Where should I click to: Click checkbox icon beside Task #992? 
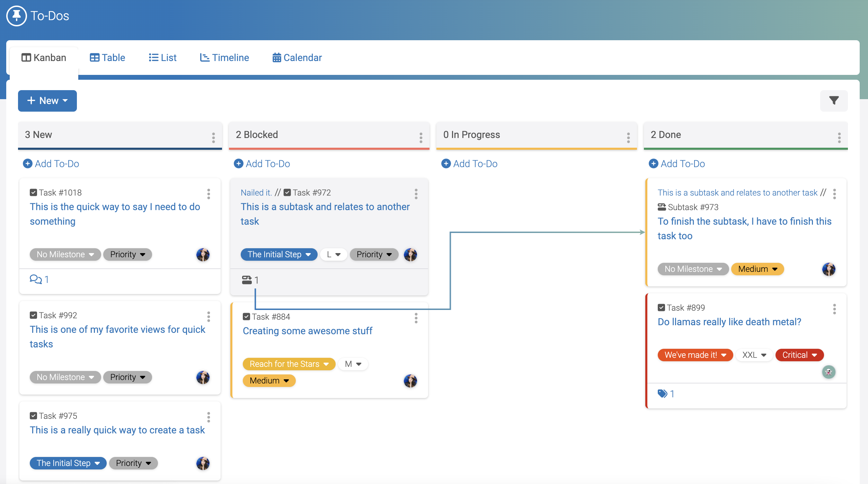33,315
